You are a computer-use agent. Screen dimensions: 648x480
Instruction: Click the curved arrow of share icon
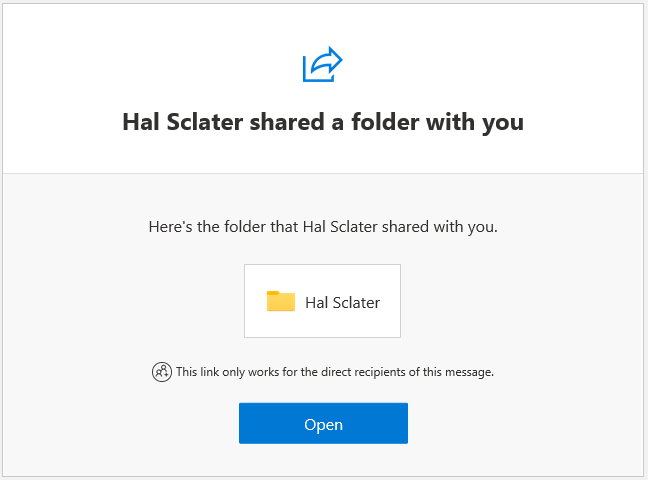[x=327, y=60]
